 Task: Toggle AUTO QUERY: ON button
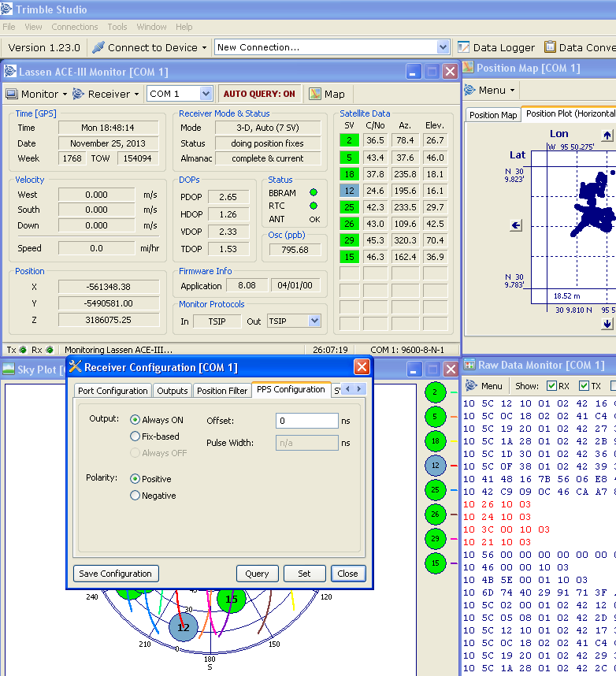pos(259,94)
